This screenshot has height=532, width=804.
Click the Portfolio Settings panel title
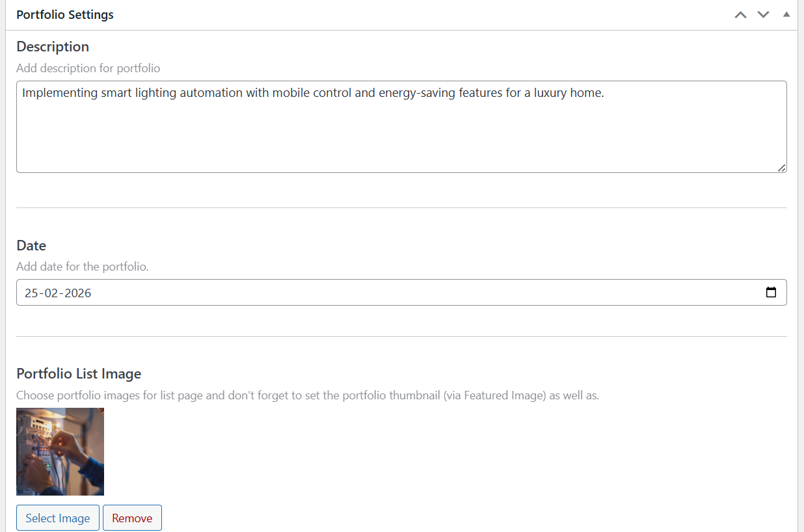point(65,14)
